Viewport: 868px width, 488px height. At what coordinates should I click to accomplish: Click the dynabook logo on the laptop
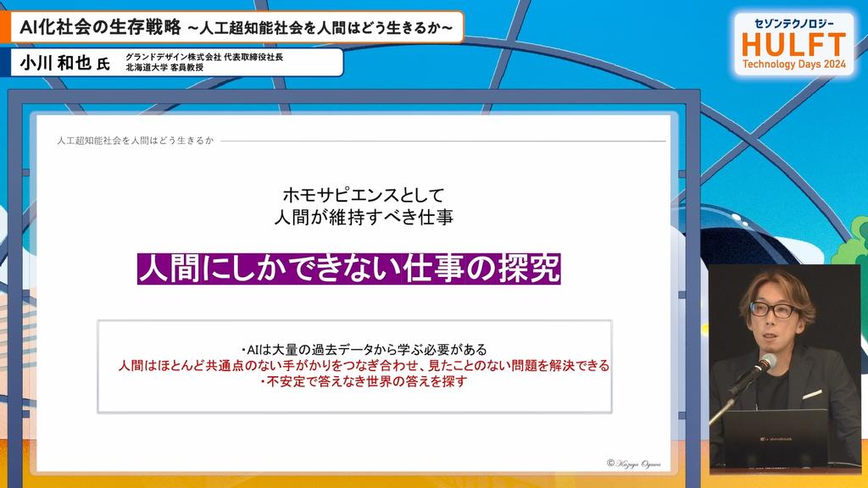773,439
